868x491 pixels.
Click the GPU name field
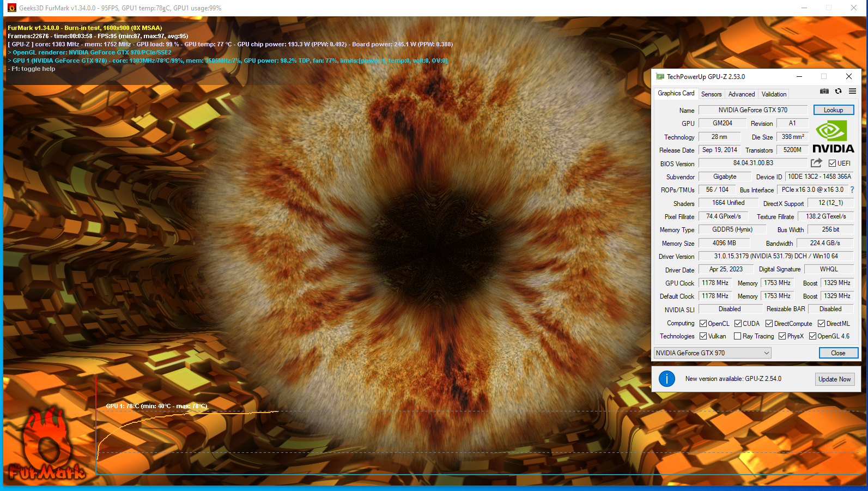752,110
